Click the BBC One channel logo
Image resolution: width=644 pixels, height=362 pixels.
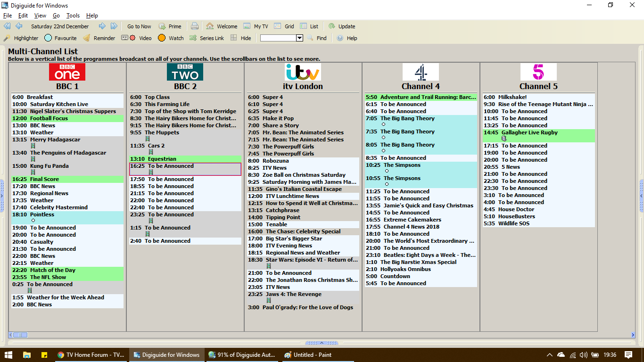[67, 72]
